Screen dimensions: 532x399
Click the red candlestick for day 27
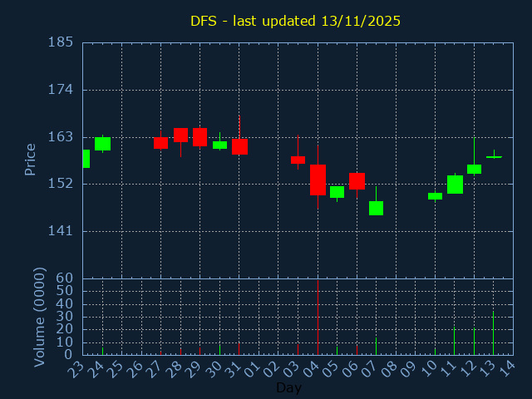[x=160, y=143]
